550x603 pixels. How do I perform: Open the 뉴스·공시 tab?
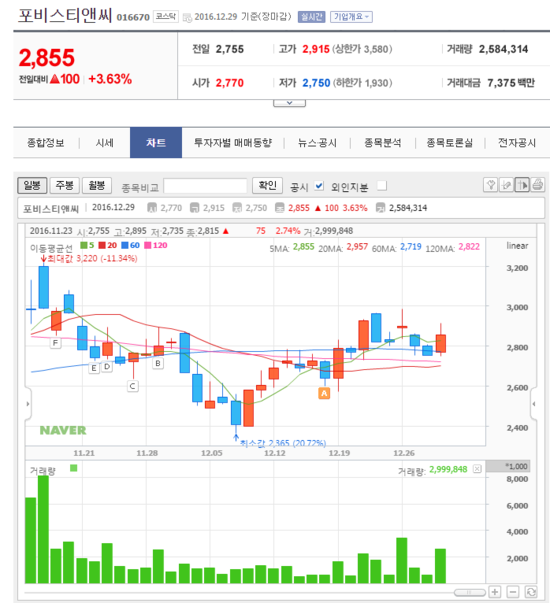pyautogui.click(x=317, y=143)
